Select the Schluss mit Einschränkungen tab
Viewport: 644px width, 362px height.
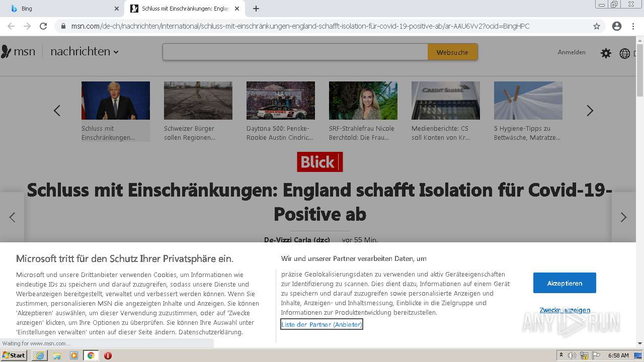(x=185, y=9)
